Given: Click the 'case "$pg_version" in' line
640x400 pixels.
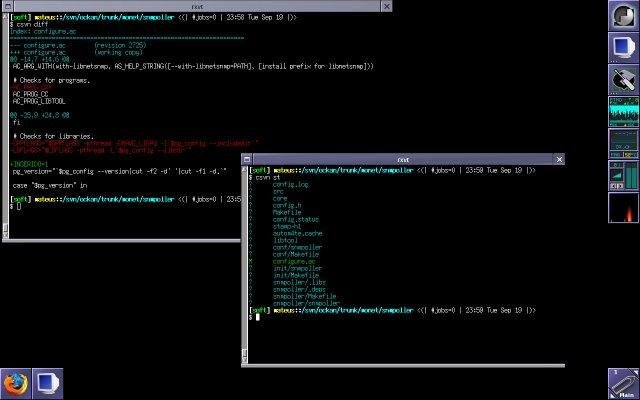Looking at the screenshot, I should click(x=50, y=185).
